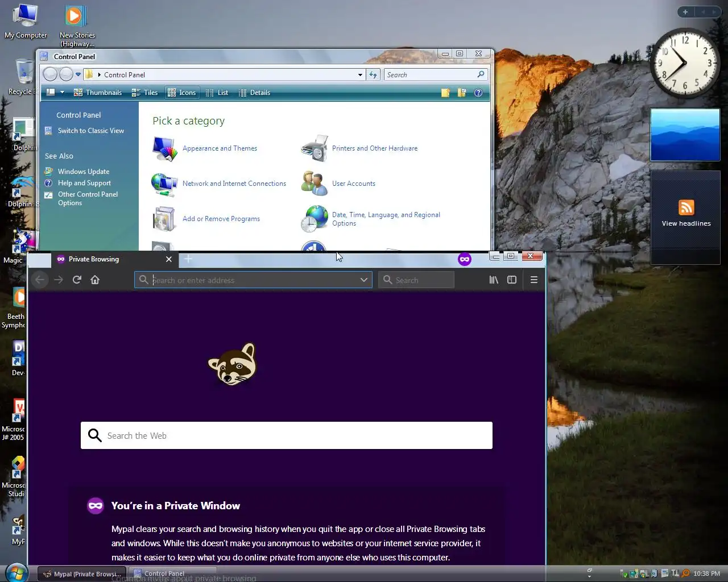Open Help and Support link
The height and width of the screenshot is (582, 728).
(x=84, y=183)
